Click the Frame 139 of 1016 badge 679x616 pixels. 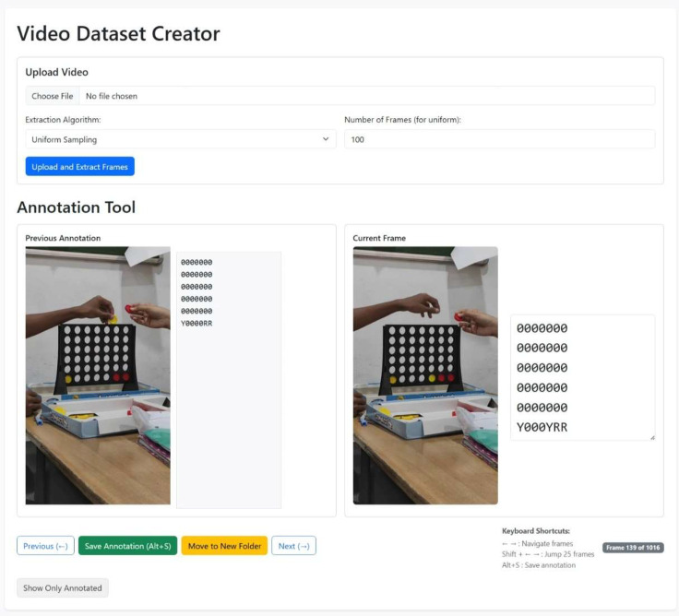coord(633,548)
